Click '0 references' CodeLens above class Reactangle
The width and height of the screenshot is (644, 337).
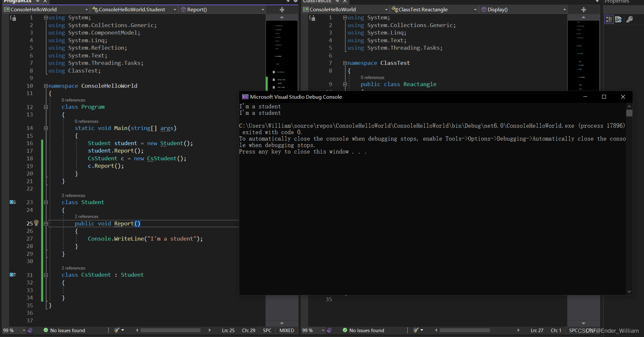coord(372,77)
